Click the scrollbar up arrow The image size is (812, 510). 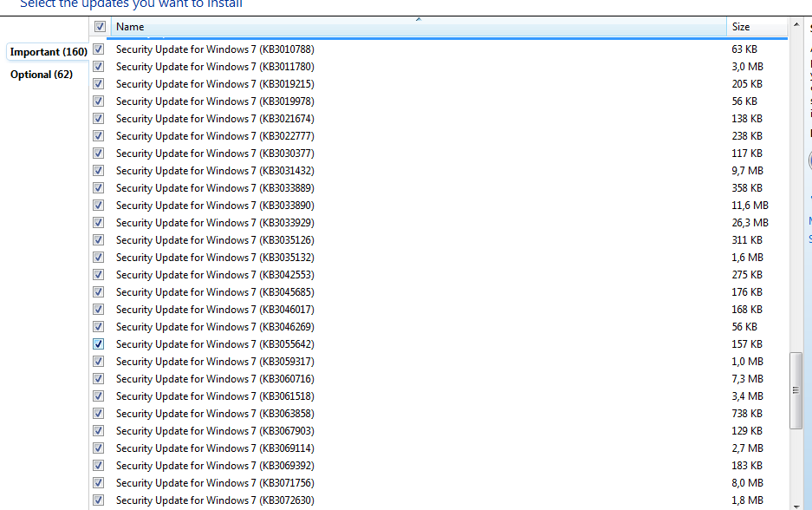(x=796, y=24)
